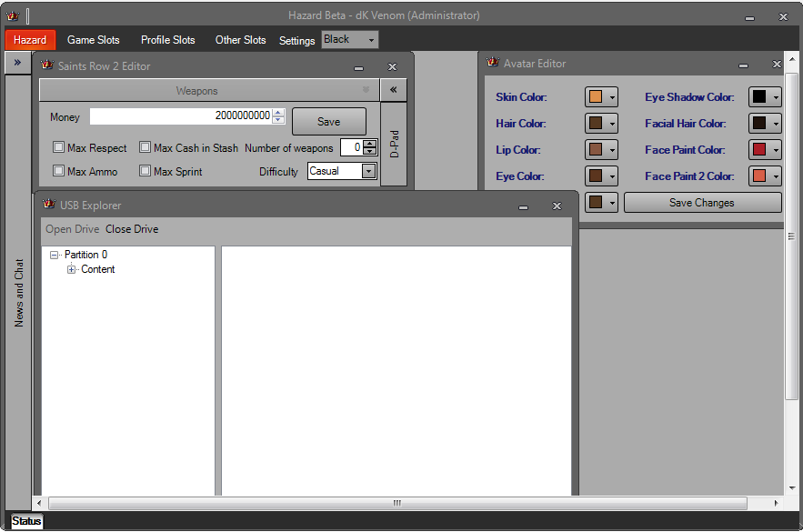Click the Hazard logo icon in title bar
The image size is (803, 532).
pos(13,15)
